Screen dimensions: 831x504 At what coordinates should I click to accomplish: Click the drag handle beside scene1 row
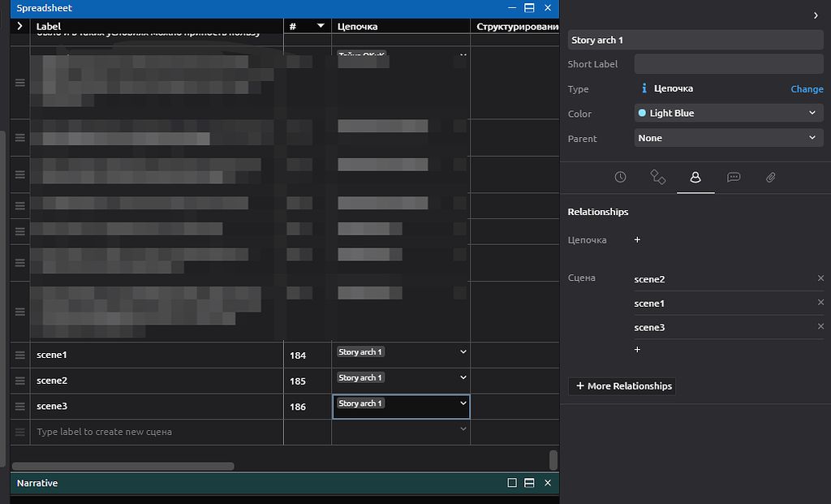pos(18,355)
